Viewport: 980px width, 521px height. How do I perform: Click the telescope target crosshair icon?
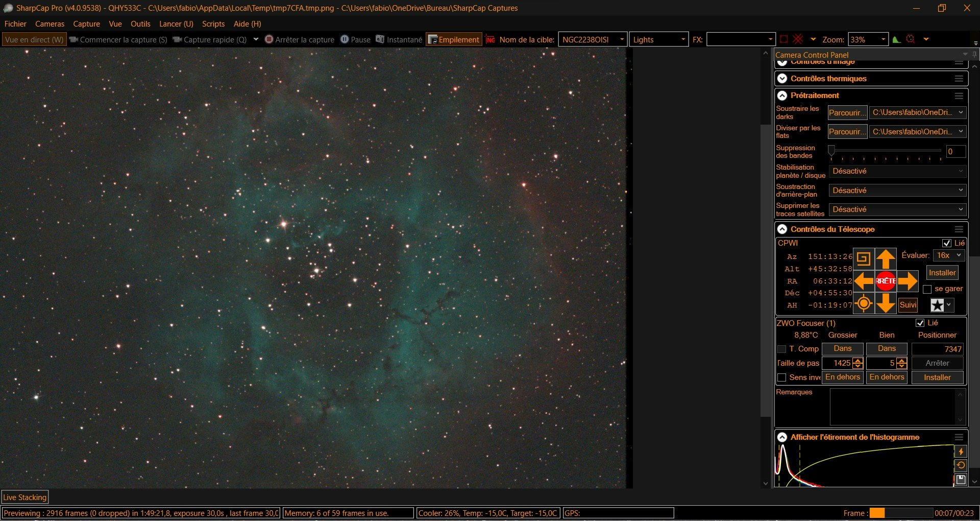pos(864,303)
